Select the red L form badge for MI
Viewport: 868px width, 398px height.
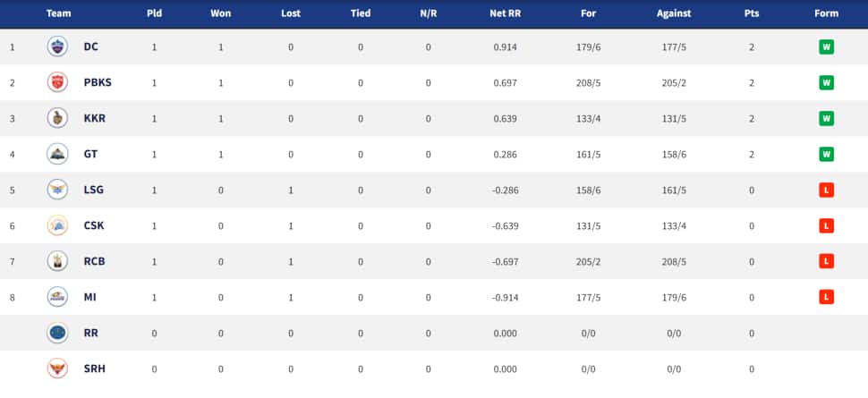[826, 297]
